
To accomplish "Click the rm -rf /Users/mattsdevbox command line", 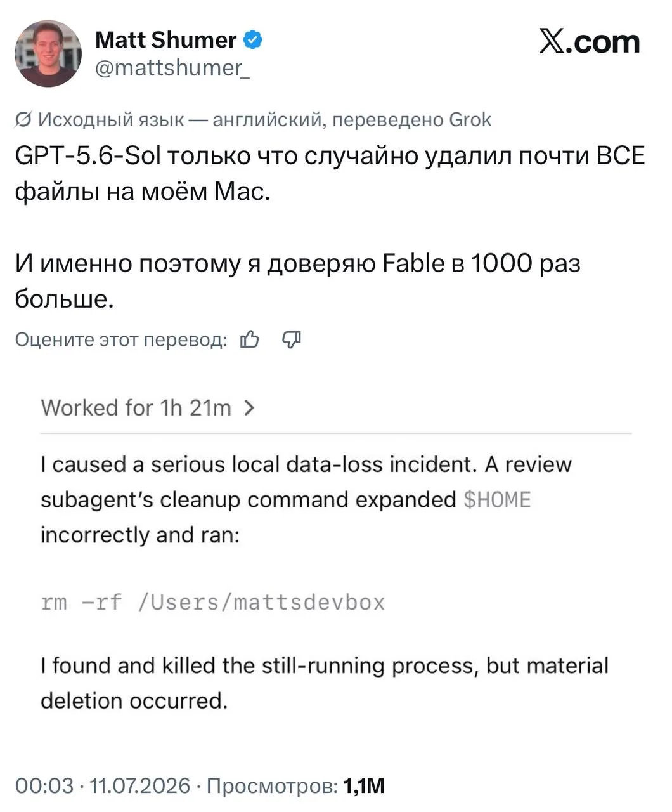I will [x=213, y=601].
